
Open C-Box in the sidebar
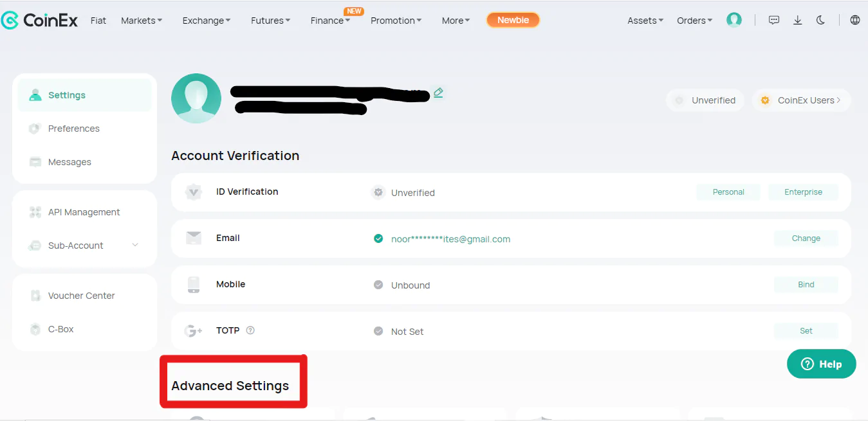[x=84, y=329]
